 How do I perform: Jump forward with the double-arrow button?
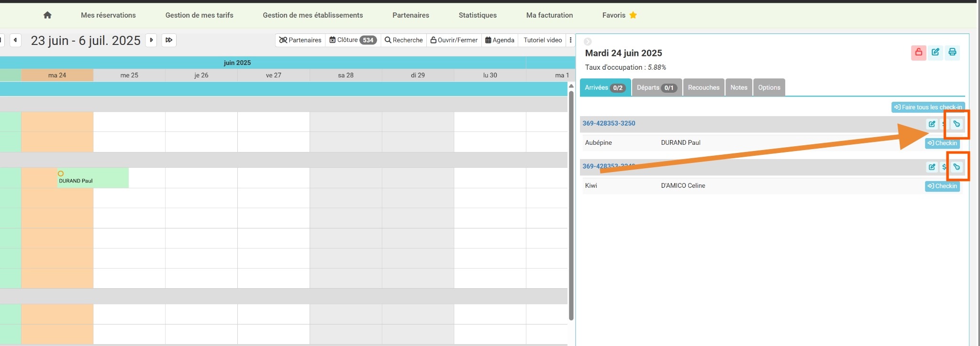pos(169,40)
